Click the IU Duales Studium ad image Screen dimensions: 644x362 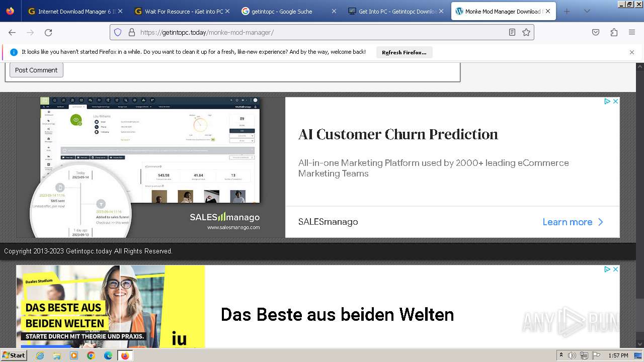click(111, 307)
